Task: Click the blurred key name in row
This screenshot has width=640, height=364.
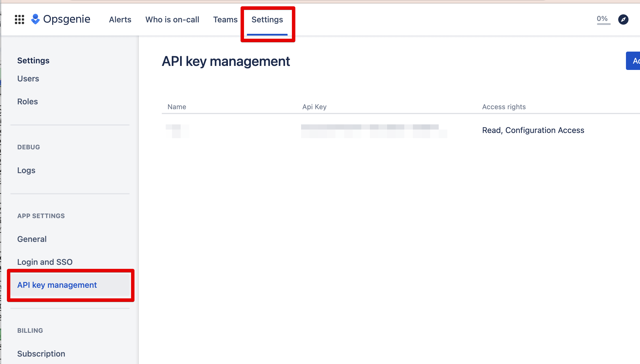Action: [x=177, y=131]
